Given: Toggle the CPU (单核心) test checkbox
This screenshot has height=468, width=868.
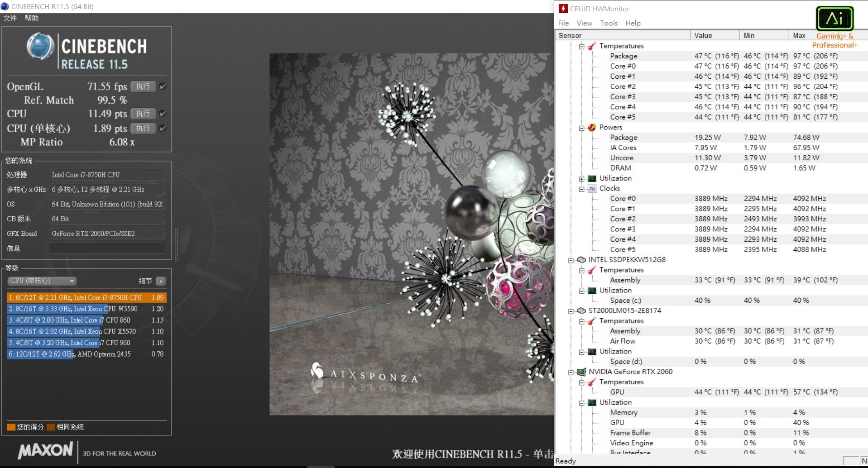Looking at the screenshot, I should (x=163, y=128).
